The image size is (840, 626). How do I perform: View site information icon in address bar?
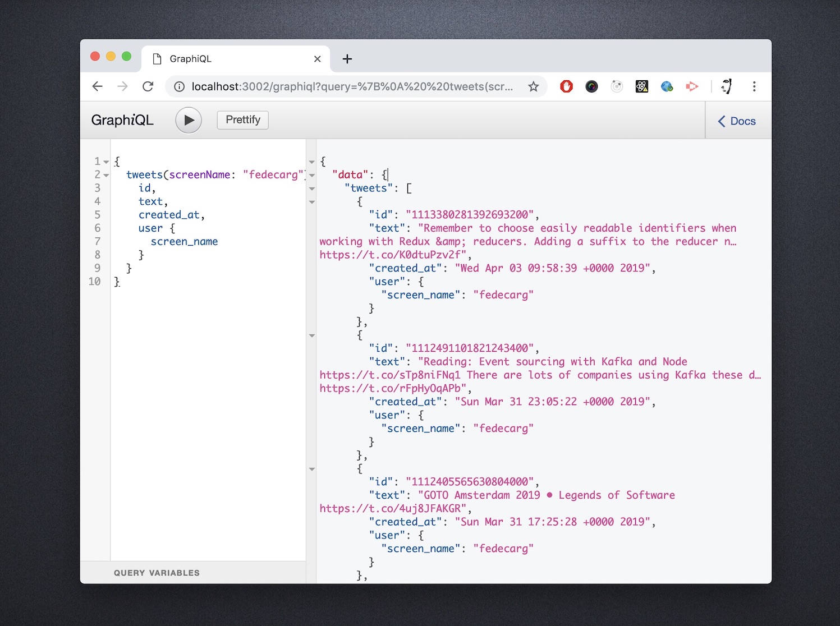[179, 86]
